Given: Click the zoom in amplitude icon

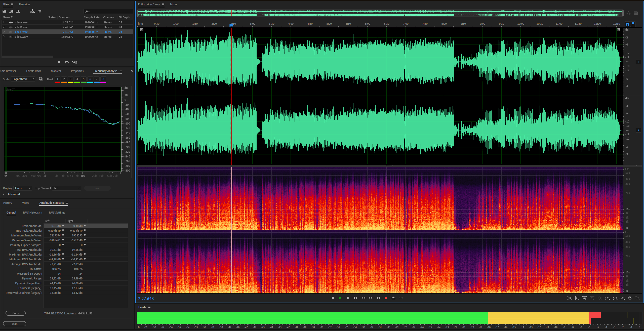Looking at the screenshot, I should (x=569, y=298).
